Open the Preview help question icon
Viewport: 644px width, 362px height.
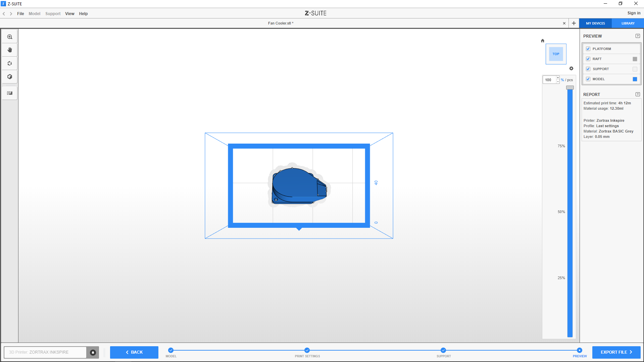coord(638,36)
